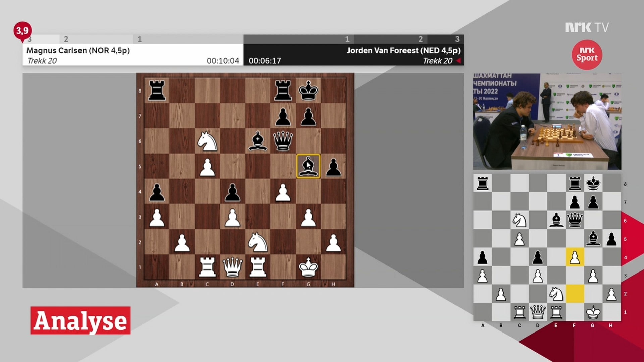Select the black king on g8
The image size is (644, 362).
point(308,90)
